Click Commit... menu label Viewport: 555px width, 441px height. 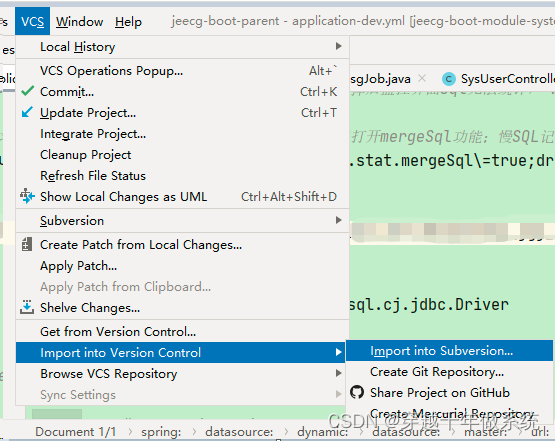pyautogui.click(x=67, y=92)
